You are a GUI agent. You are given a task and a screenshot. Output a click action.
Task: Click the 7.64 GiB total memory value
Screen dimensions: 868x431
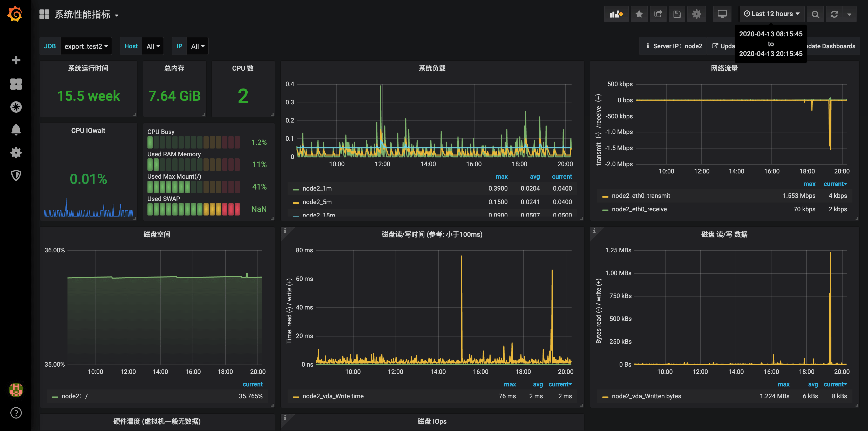click(174, 96)
